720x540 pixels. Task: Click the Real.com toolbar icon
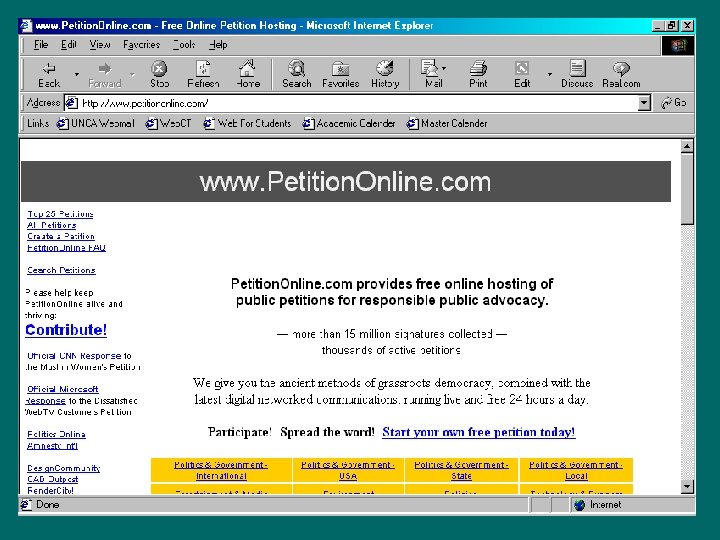click(621, 74)
